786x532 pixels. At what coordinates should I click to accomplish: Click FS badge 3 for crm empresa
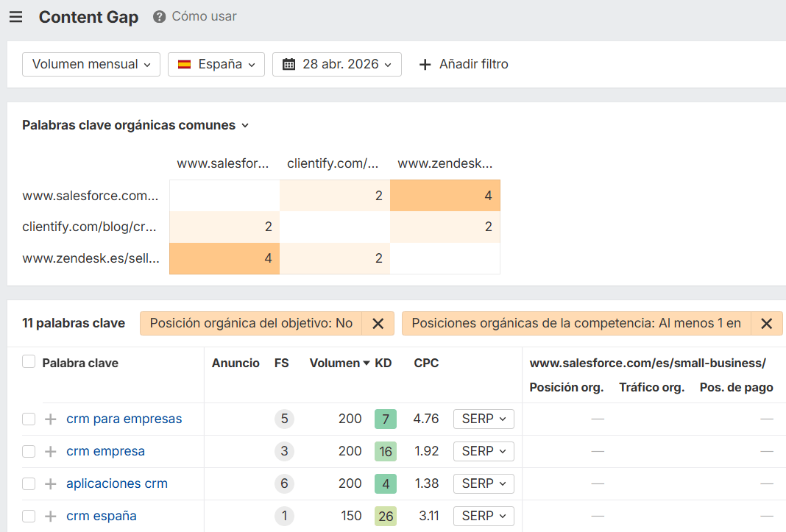tap(284, 451)
